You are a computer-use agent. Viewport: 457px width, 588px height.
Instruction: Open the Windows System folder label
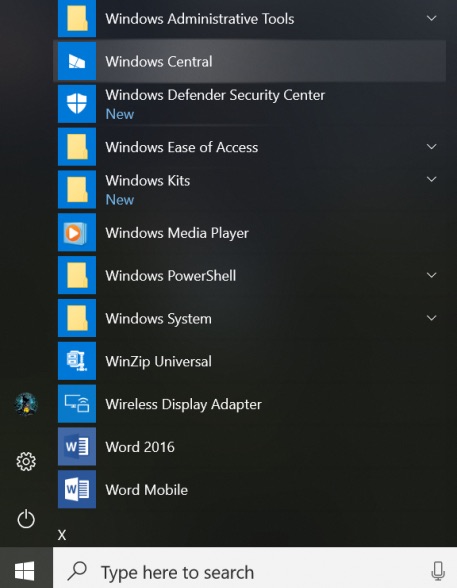[x=158, y=319]
